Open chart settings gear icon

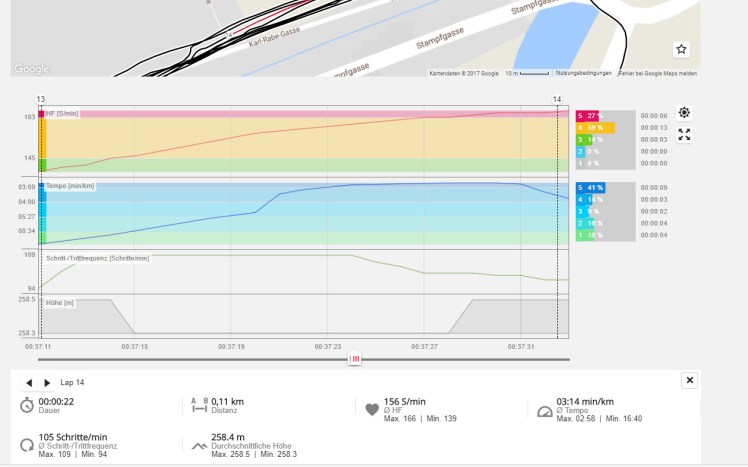tap(684, 113)
